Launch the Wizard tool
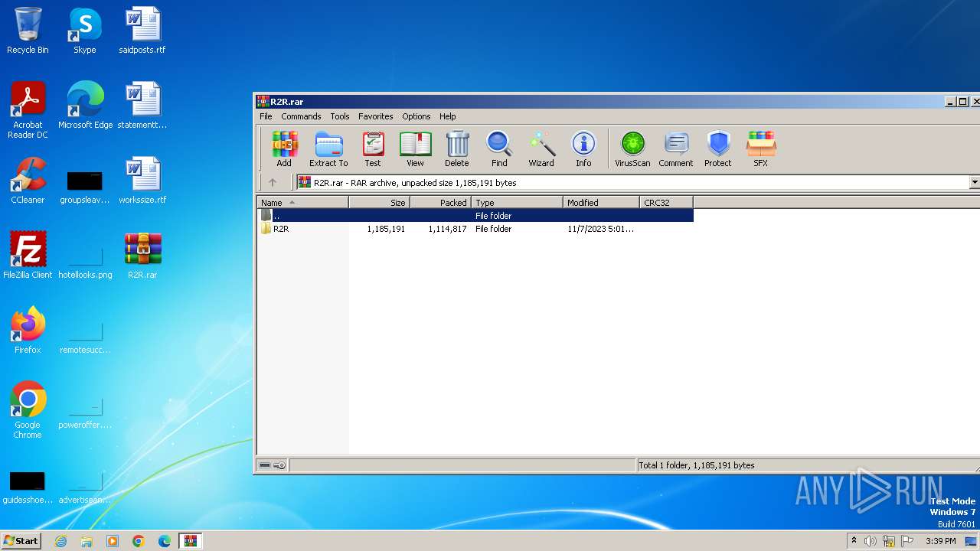The width and height of the screenshot is (980, 551). pos(541,149)
